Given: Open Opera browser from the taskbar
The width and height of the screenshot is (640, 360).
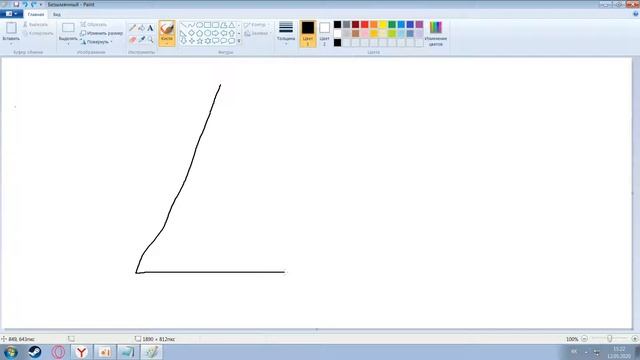Looking at the screenshot, I should 58,352.
